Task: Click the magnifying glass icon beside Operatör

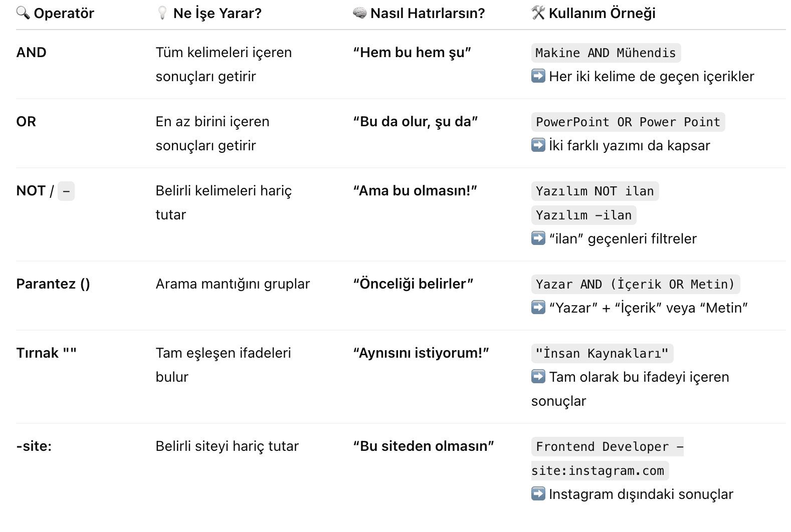Action: click(x=23, y=13)
